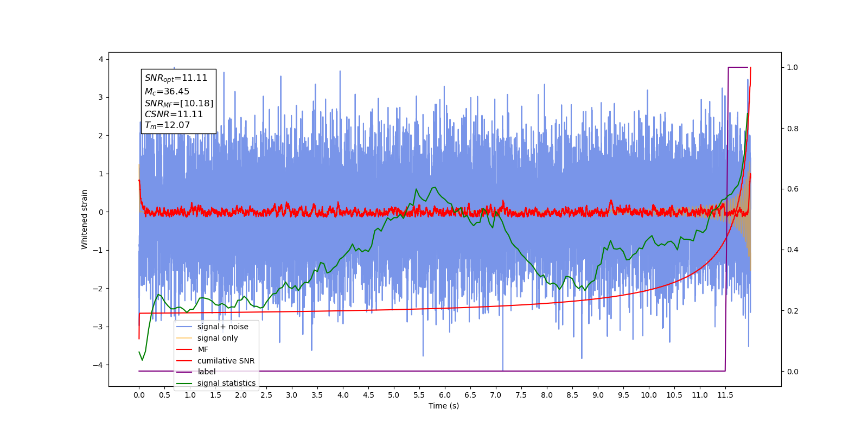Click the right y-axis tick label 0.8
Viewport: 868px width, 434px height.
point(793,129)
